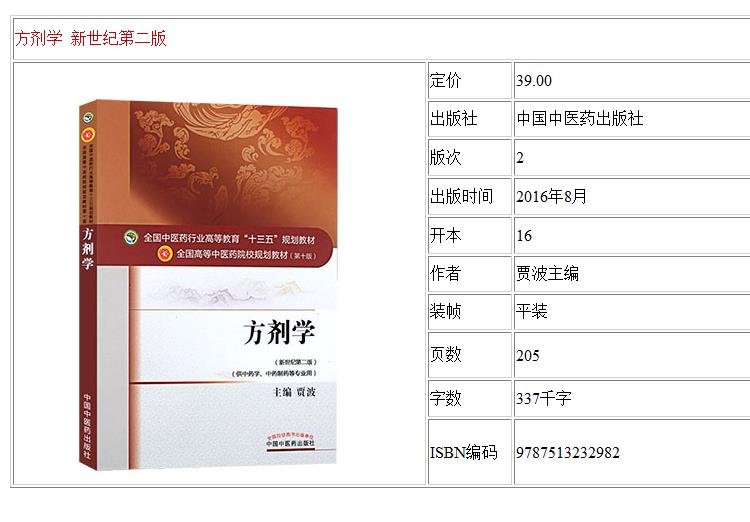750x522 pixels.
Task: Select the binding value 平装
Action: [x=531, y=311]
